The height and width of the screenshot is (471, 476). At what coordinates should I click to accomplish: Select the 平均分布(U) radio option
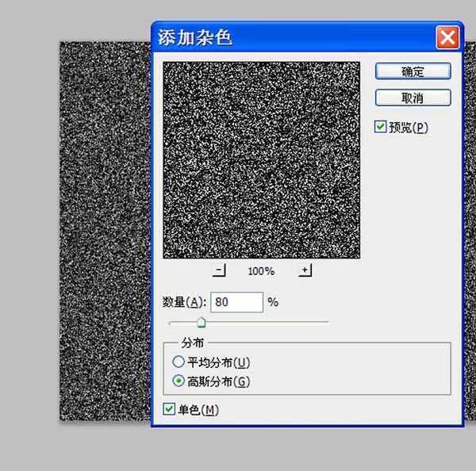tap(178, 362)
